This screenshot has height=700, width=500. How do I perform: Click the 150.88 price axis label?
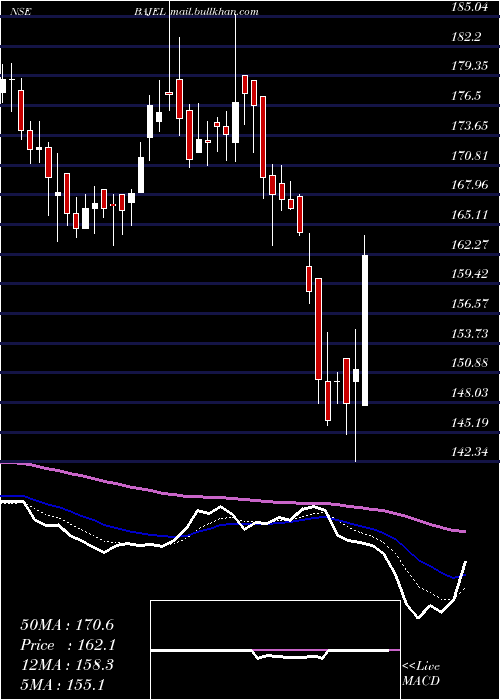[x=470, y=362]
